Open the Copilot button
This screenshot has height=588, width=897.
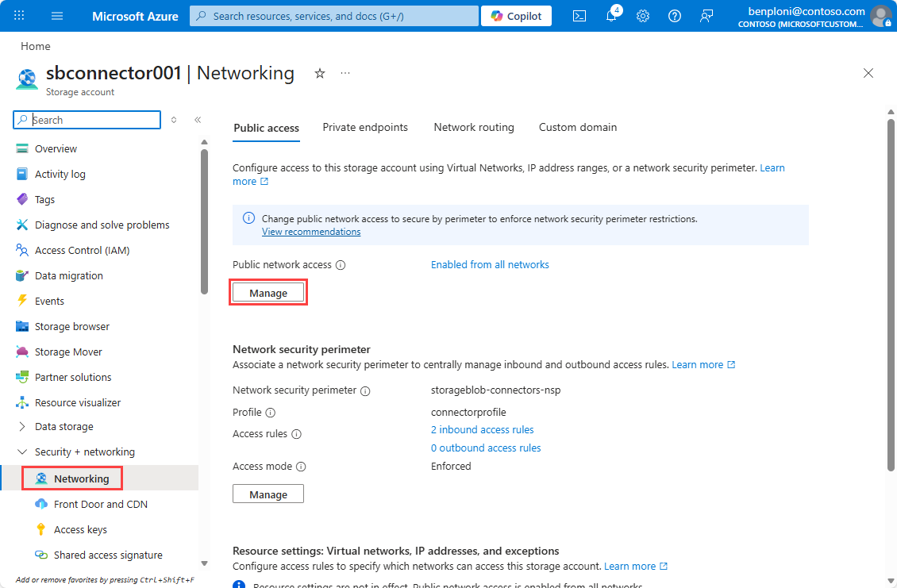pos(517,16)
